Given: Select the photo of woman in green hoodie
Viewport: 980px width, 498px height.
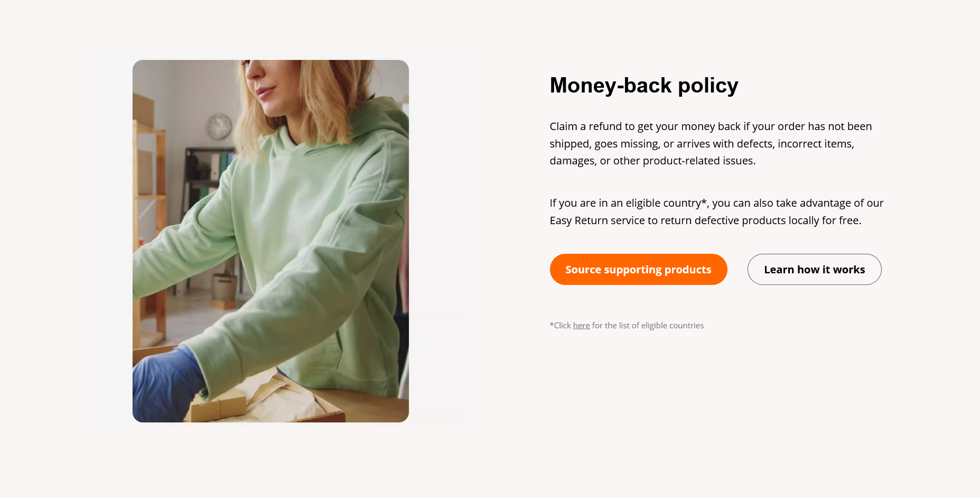Looking at the screenshot, I should coord(270,241).
